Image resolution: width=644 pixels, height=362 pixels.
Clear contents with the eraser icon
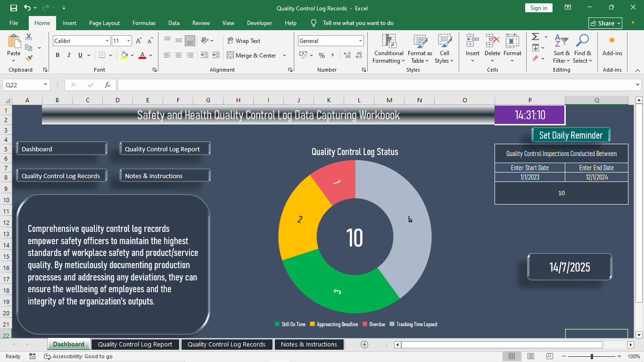[535, 58]
